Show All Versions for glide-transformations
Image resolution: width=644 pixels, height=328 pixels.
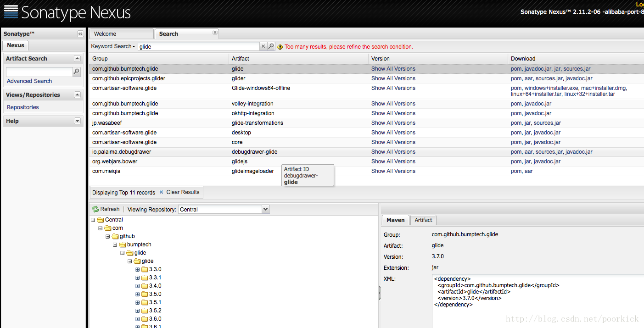pyautogui.click(x=393, y=123)
